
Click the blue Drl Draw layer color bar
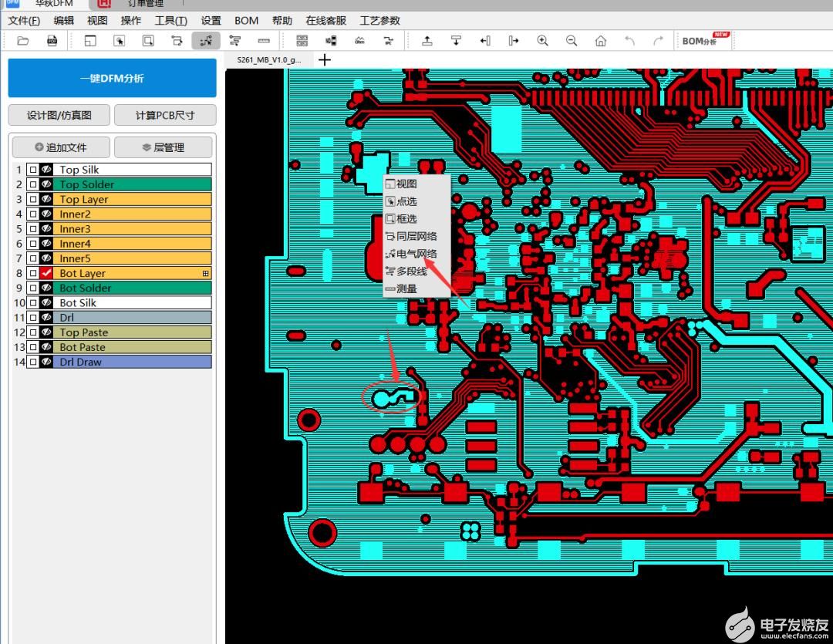[133, 362]
